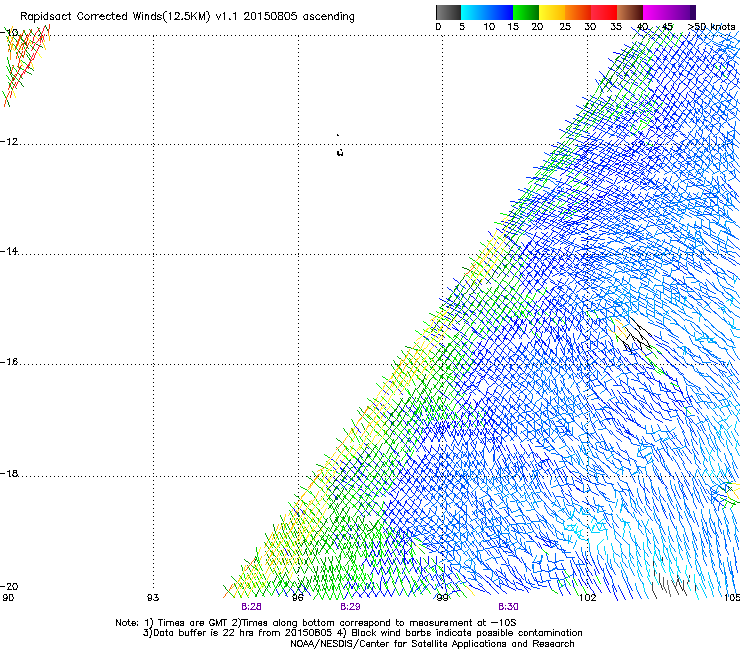The height and width of the screenshot is (650, 740).
Task: Click the 102 longitude axis label
Action: [x=588, y=598]
